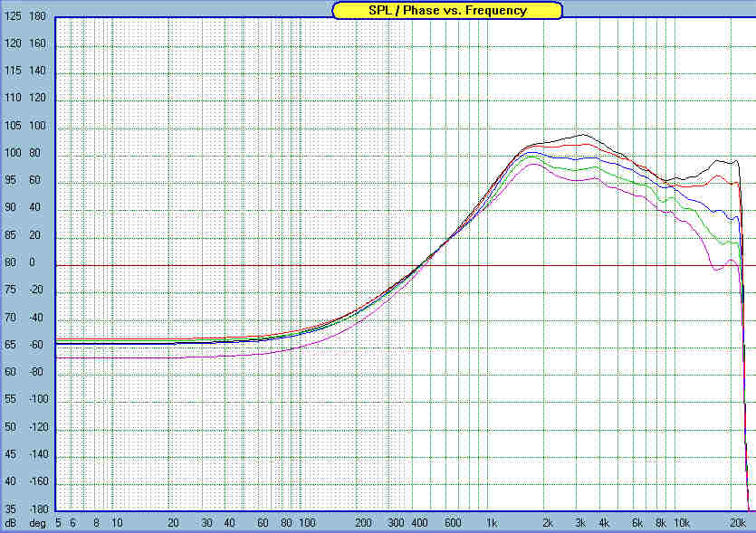Click the '-100' phase axis value

coord(39,399)
